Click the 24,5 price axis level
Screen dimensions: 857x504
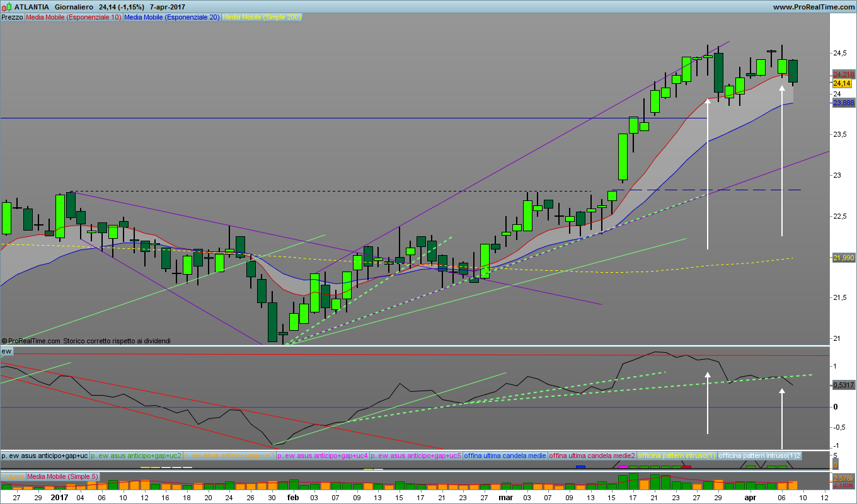(841, 53)
